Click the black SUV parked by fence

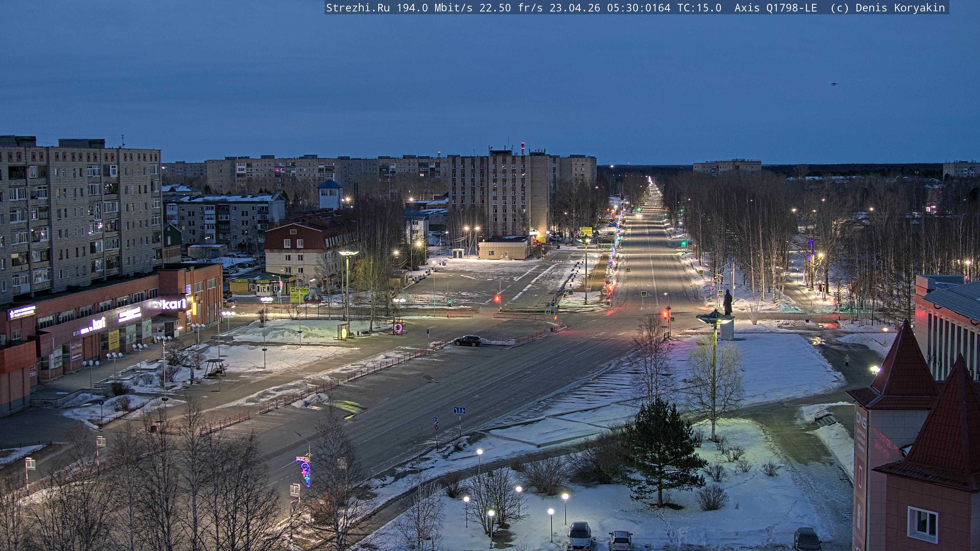click(467, 341)
